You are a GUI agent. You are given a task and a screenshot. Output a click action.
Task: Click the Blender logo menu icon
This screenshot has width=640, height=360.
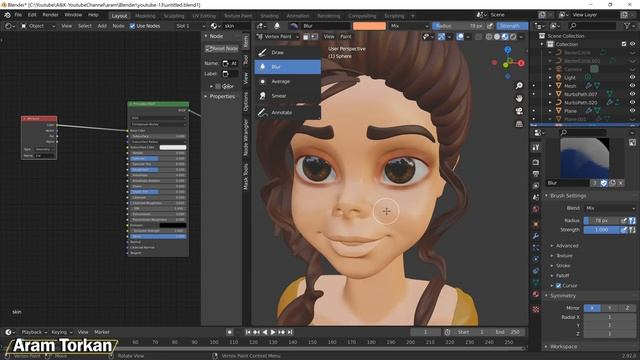7,15
